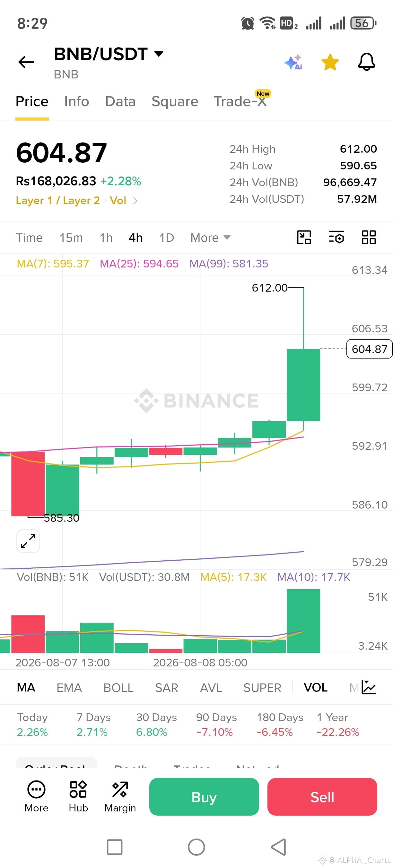
Task: Tap the MA(99): 581.35 indicator label
Action: (229, 264)
